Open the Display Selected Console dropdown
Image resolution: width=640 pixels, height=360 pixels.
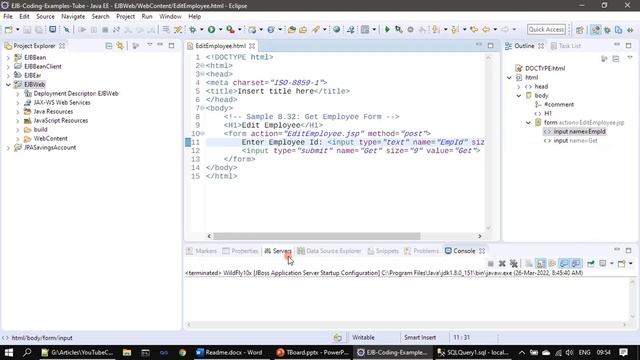coord(611,264)
